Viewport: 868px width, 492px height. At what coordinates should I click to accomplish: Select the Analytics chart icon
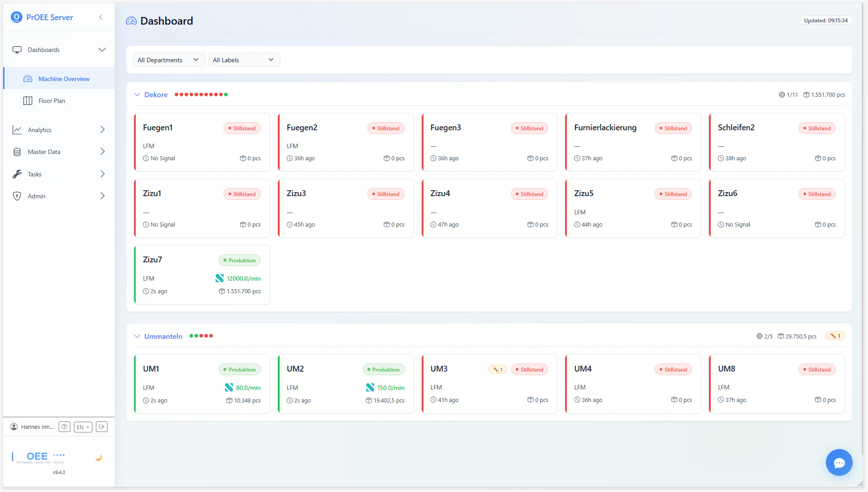17,130
